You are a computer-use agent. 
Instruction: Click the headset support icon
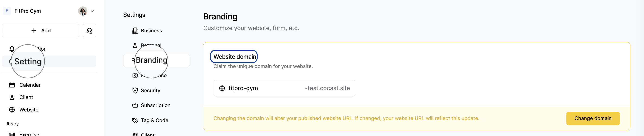coord(89,30)
